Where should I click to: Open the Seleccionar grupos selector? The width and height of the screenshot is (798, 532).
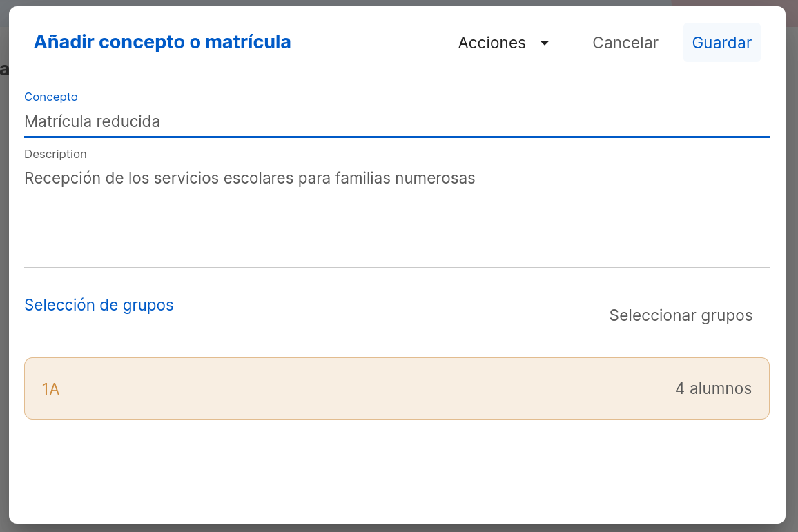click(681, 315)
